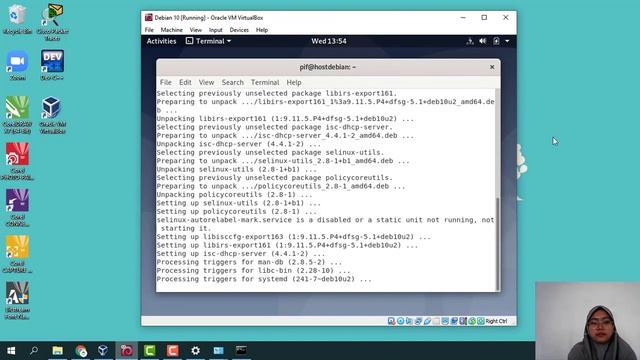Screen dimensions: 640x360
Task: Open the VirtualBox Machine menu
Action: click(x=171, y=30)
